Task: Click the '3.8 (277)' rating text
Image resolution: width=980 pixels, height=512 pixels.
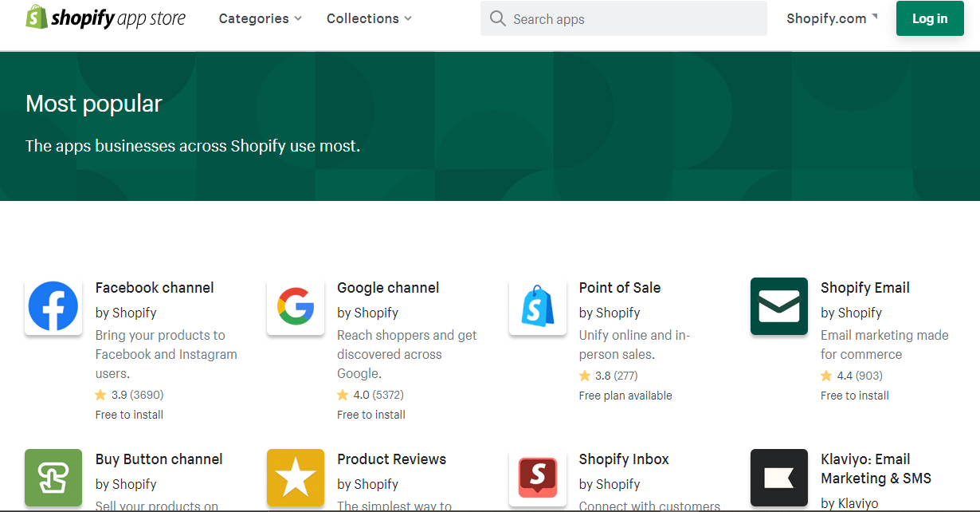Action: (x=617, y=376)
